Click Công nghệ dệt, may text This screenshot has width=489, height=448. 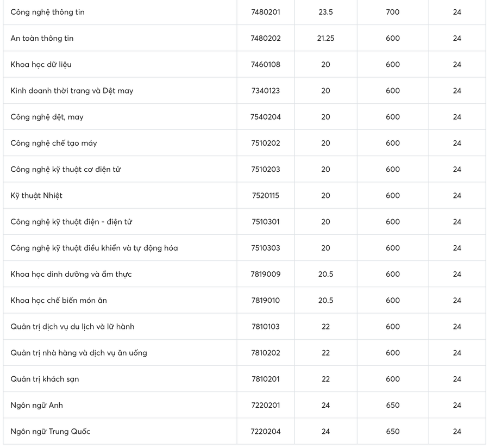click(47, 117)
